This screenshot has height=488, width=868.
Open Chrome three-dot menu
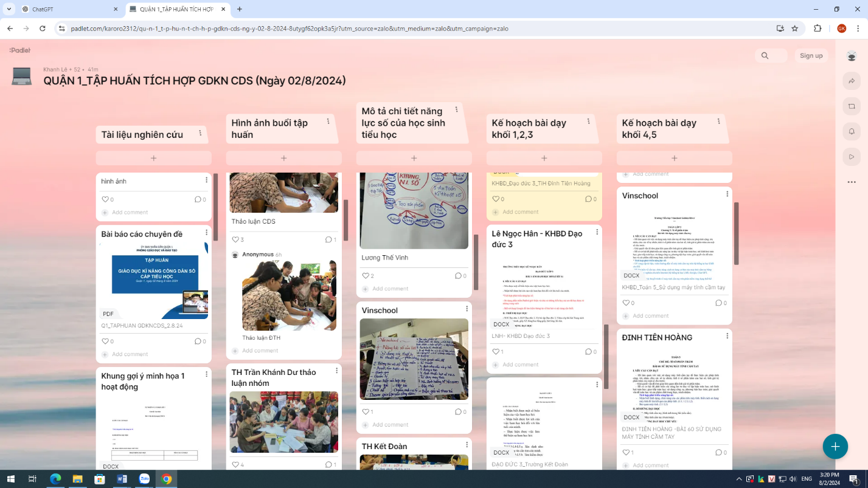(x=858, y=28)
